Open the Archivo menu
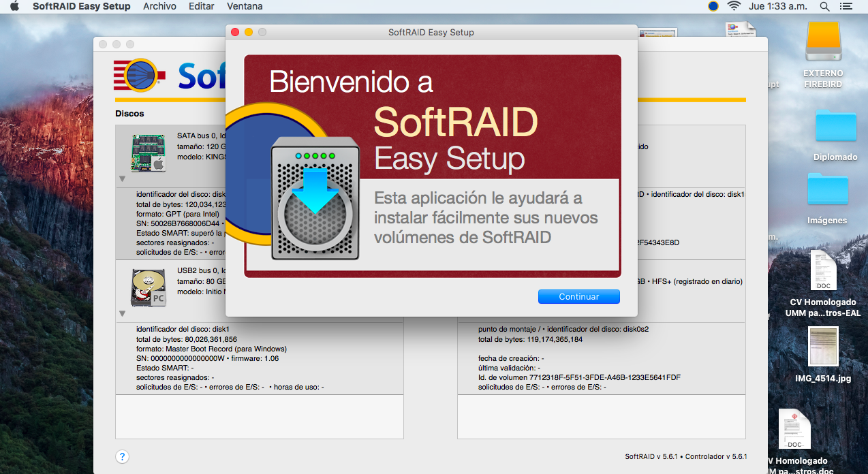The width and height of the screenshot is (868, 474). [159, 6]
